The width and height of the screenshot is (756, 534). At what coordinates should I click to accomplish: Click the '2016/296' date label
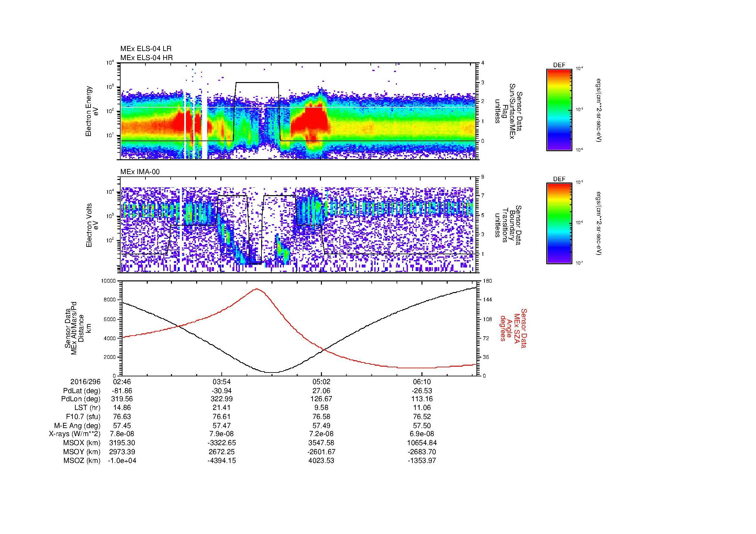click(85, 382)
